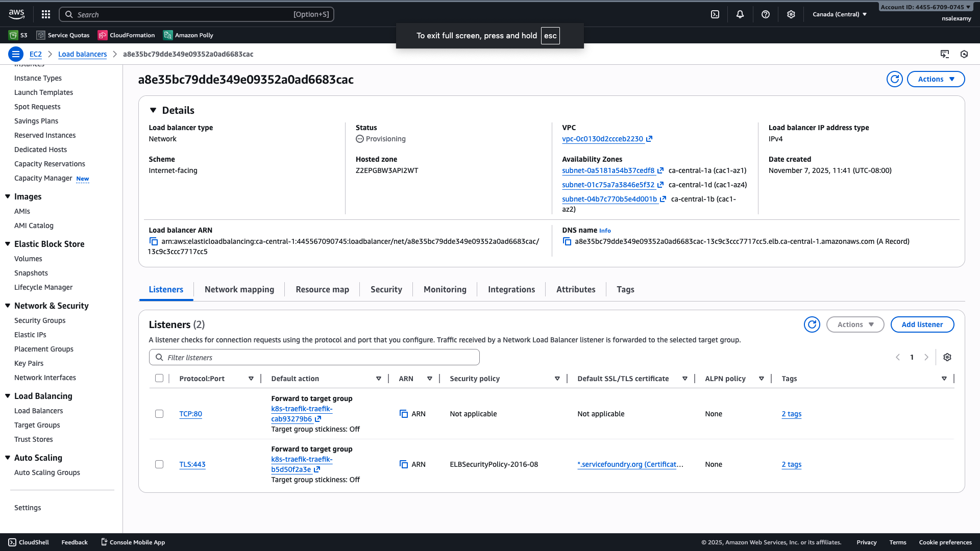Click the Add listener button
The image size is (980, 551).
pos(922,324)
